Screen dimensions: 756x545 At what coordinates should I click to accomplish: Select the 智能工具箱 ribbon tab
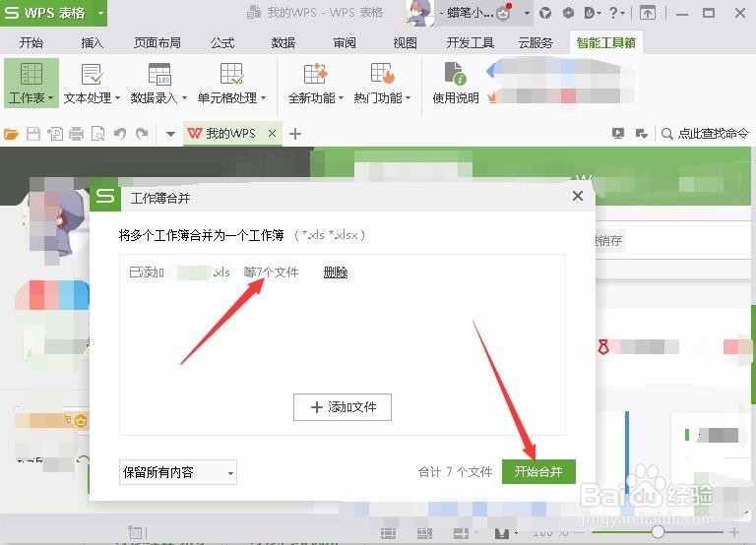(606, 43)
